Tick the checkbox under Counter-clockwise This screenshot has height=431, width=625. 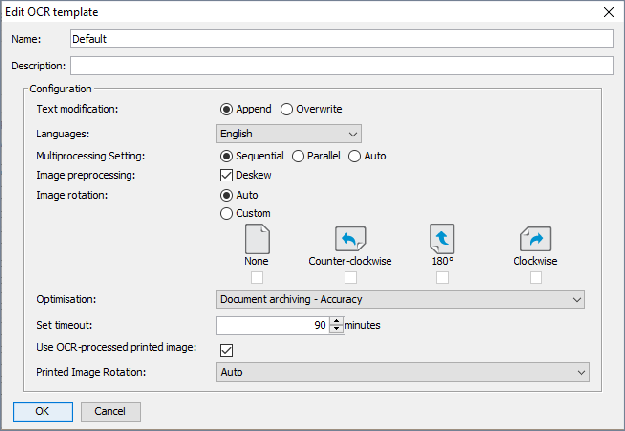350,277
